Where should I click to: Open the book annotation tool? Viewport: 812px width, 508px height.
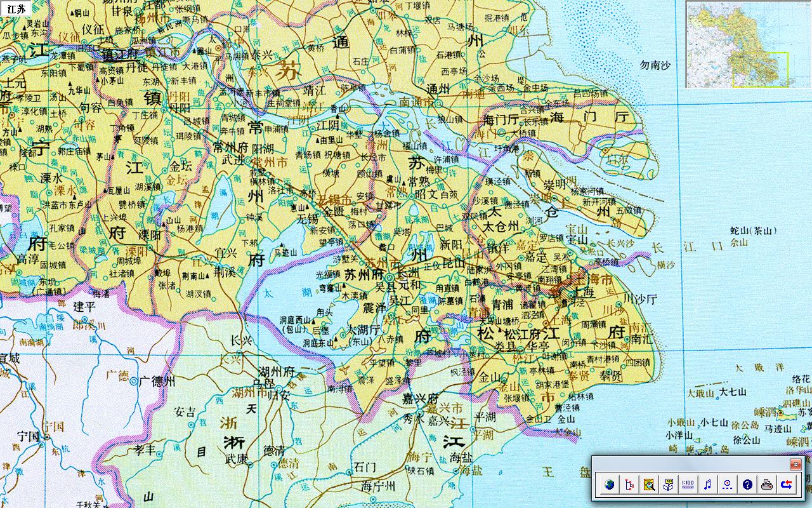[669, 485]
